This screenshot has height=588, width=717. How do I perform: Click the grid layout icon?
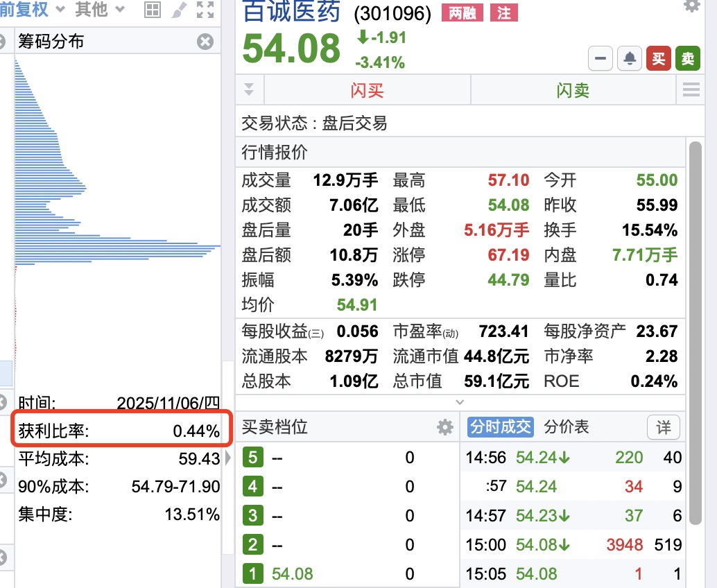[153, 10]
